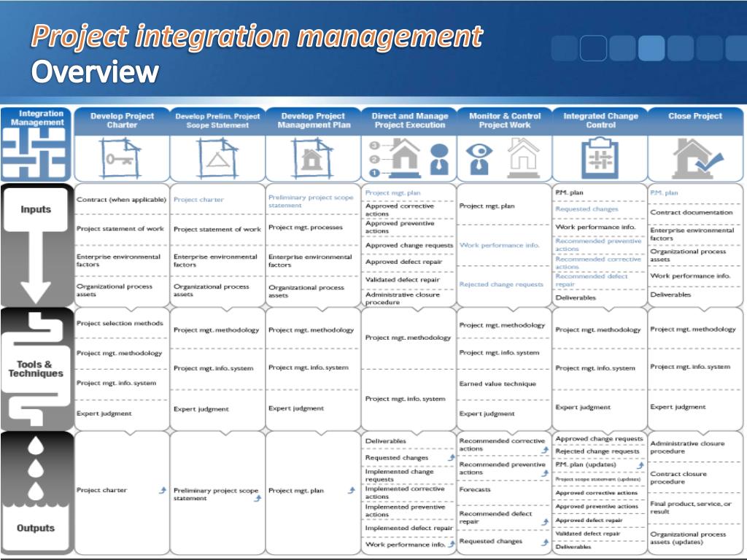Viewport: 747px width, 560px height.
Task: Click blue 'P.M. plan' in Close Project inputs
Action: tap(664, 192)
